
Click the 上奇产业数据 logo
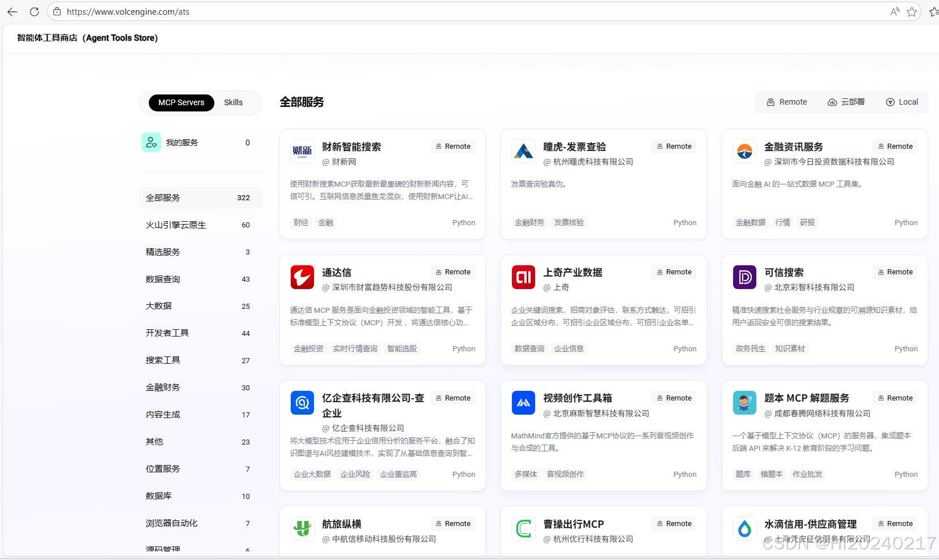(x=523, y=277)
